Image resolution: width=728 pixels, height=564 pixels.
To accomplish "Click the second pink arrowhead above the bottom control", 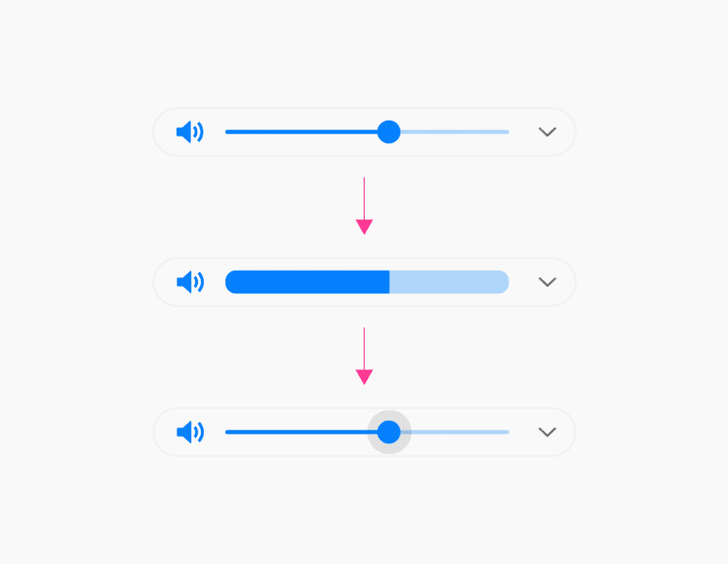I will 364,377.
